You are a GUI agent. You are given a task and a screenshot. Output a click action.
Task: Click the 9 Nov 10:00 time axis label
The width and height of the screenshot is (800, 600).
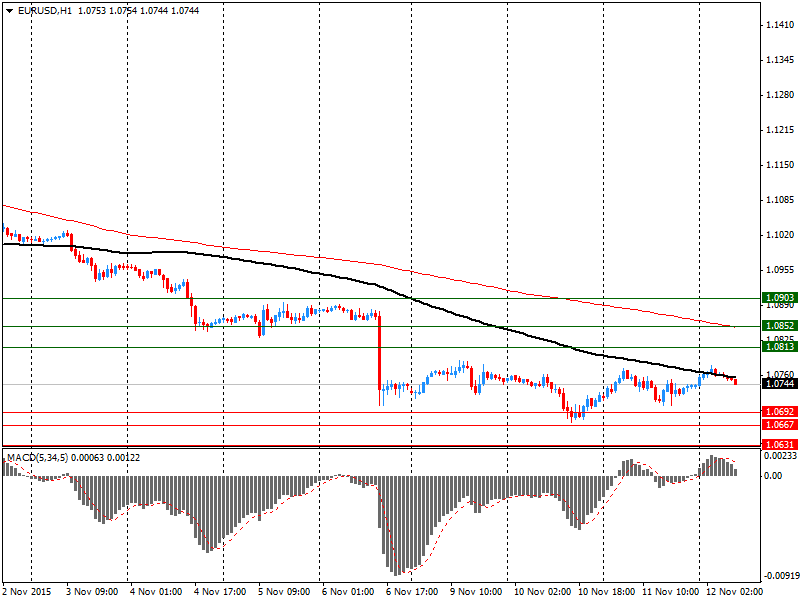(x=476, y=592)
